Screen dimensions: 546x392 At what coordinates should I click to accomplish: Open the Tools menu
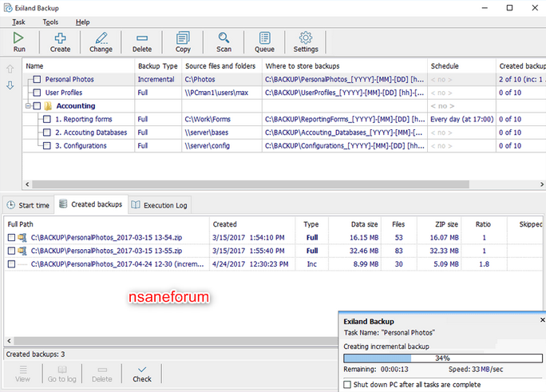(x=50, y=22)
